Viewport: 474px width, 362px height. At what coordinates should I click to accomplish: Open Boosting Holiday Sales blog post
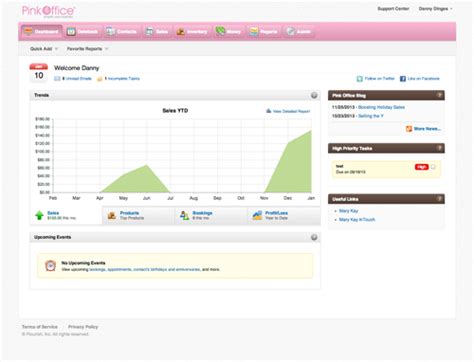point(381,107)
